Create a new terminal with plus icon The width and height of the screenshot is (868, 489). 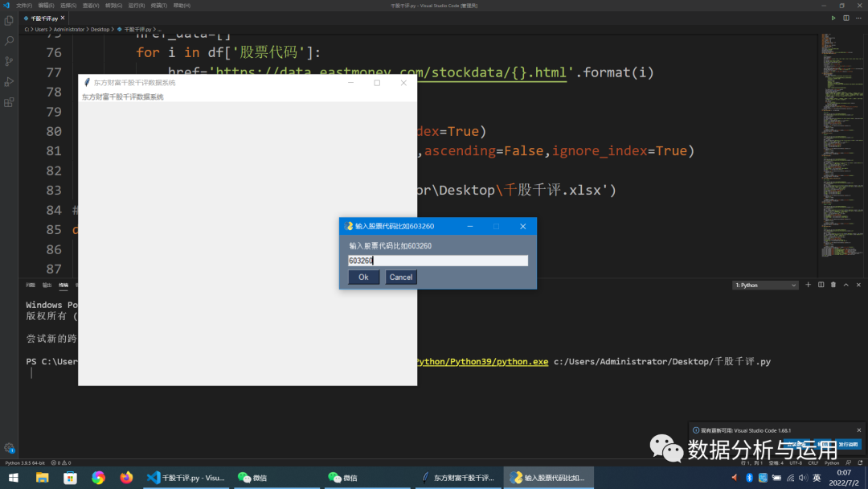click(808, 285)
